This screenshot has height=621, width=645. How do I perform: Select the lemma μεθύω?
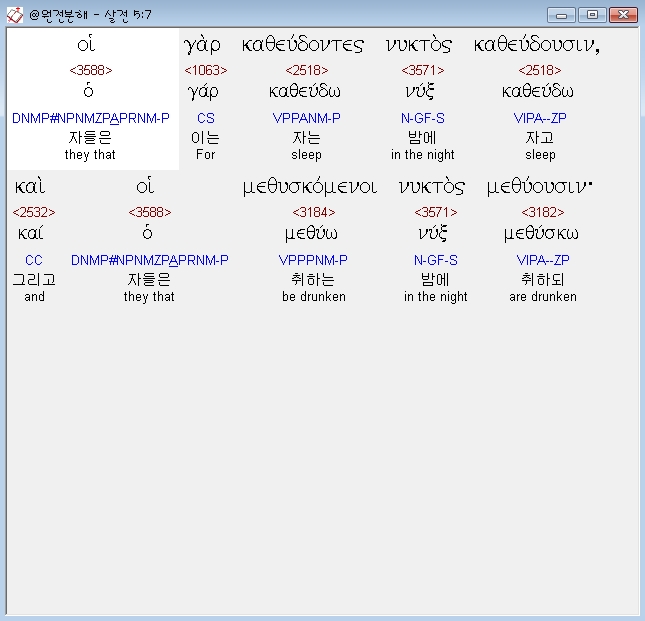coord(311,234)
